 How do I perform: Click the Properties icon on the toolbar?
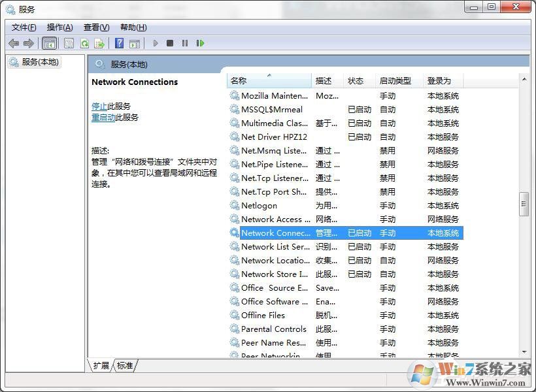[69, 43]
